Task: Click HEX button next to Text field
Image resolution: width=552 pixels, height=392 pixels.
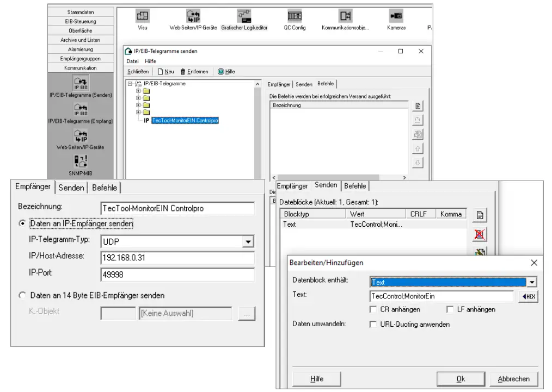Action: point(529,296)
